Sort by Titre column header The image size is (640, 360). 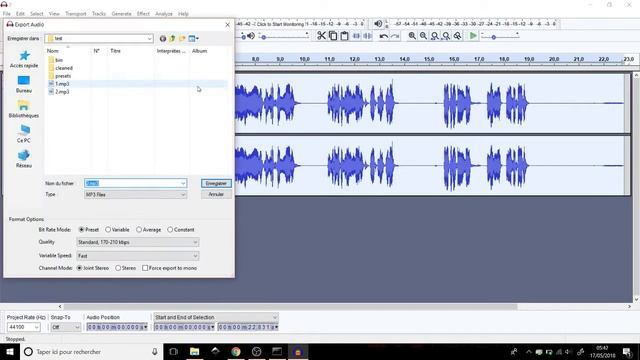tap(116, 51)
